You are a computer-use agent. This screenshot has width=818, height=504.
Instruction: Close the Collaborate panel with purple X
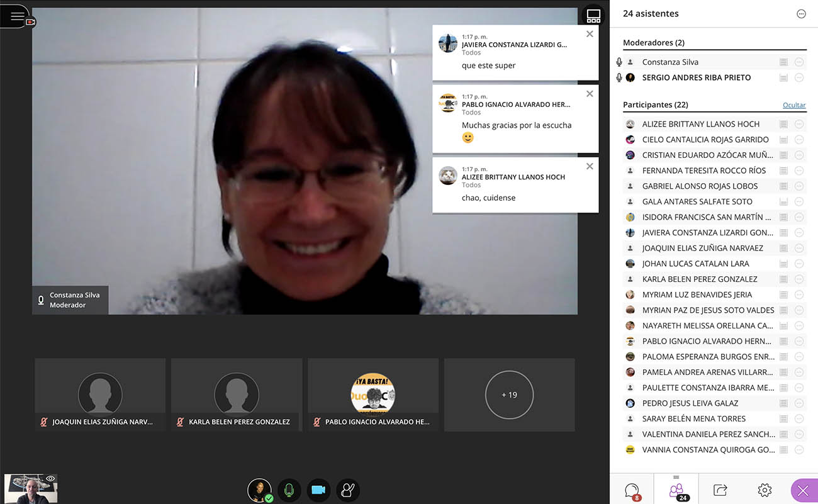[803, 491]
